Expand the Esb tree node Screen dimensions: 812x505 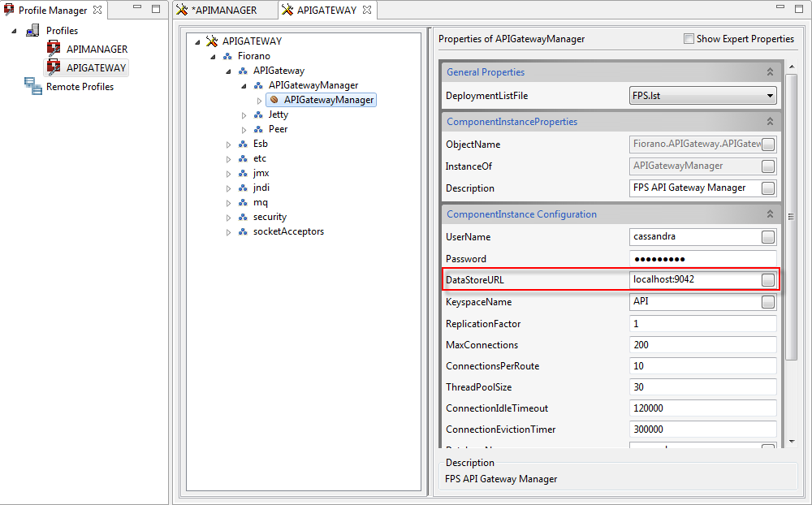point(230,145)
